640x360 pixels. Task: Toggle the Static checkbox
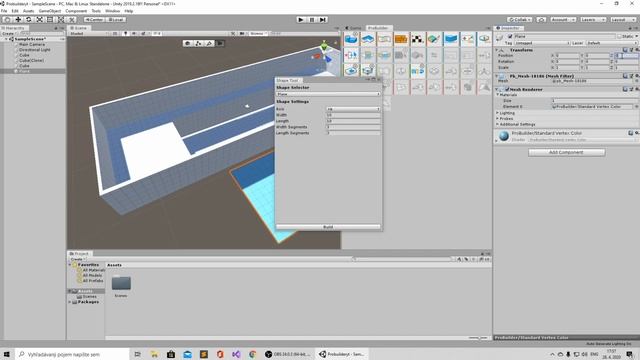(x=619, y=36)
